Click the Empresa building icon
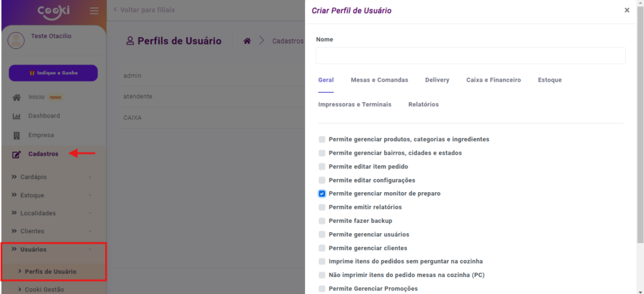The height and width of the screenshot is (294, 644). tap(17, 135)
